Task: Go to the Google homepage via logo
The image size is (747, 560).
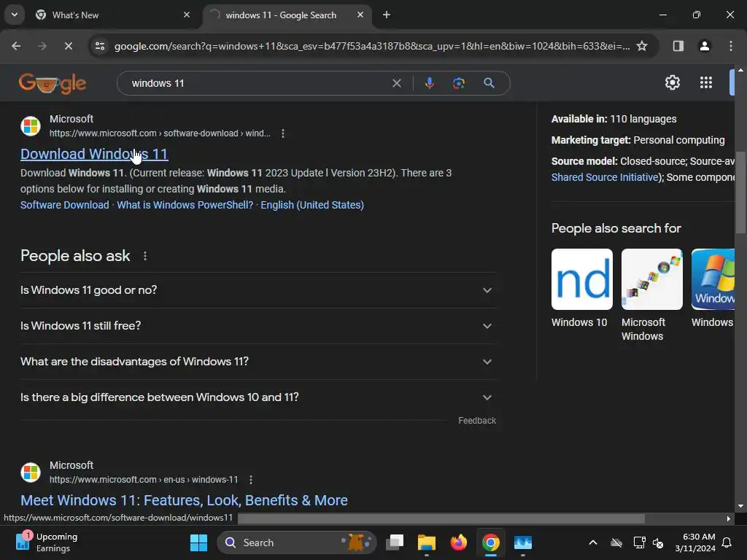Action: tap(53, 83)
